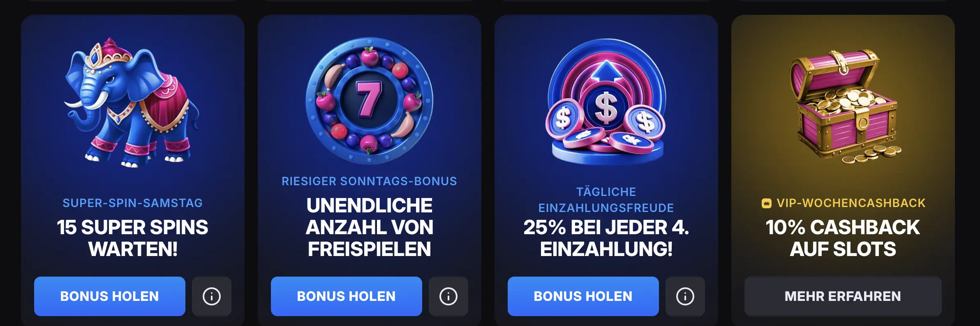Image resolution: width=980 pixels, height=326 pixels.
Task: Click Mehr Erfahren on VIP cashback card
Action: pyautogui.click(x=843, y=296)
